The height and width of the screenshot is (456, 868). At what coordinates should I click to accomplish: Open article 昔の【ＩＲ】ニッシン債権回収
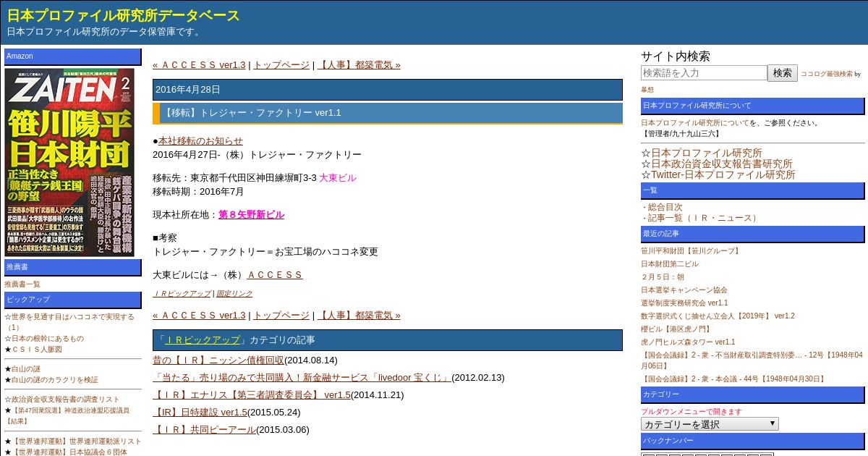pyautogui.click(x=218, y=360)
